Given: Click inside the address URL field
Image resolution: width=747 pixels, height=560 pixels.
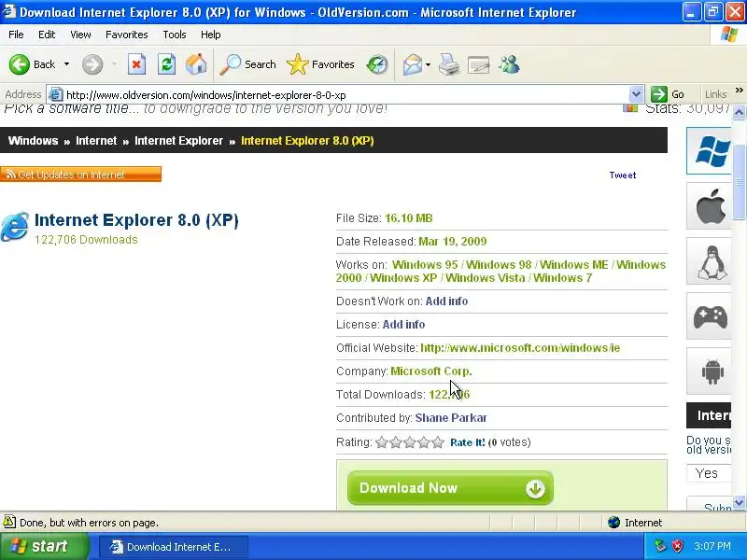Looking at the screenshot, I should (x=345, y=95).
